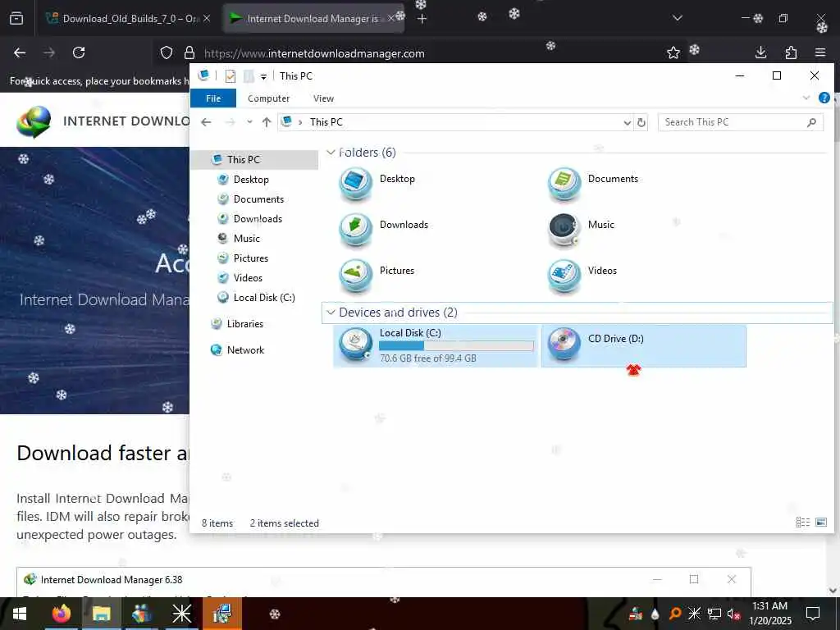The image size is (840, 630).
Task: Click the site padlock security icon
Action: tap(189, 52)
